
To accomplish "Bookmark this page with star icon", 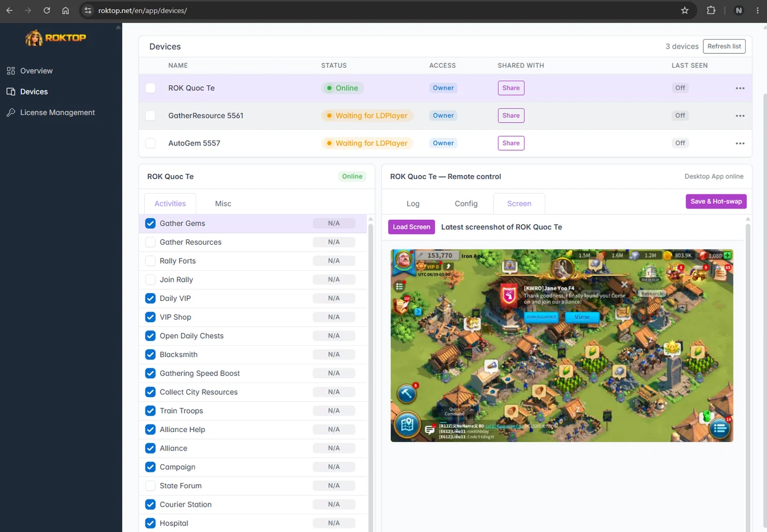I will tap(685, 11).
